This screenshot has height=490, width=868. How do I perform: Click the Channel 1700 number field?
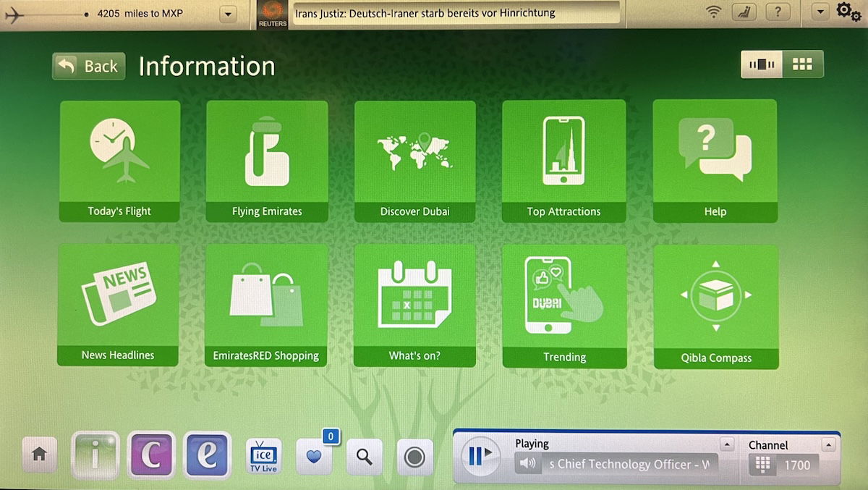(798, 465)
